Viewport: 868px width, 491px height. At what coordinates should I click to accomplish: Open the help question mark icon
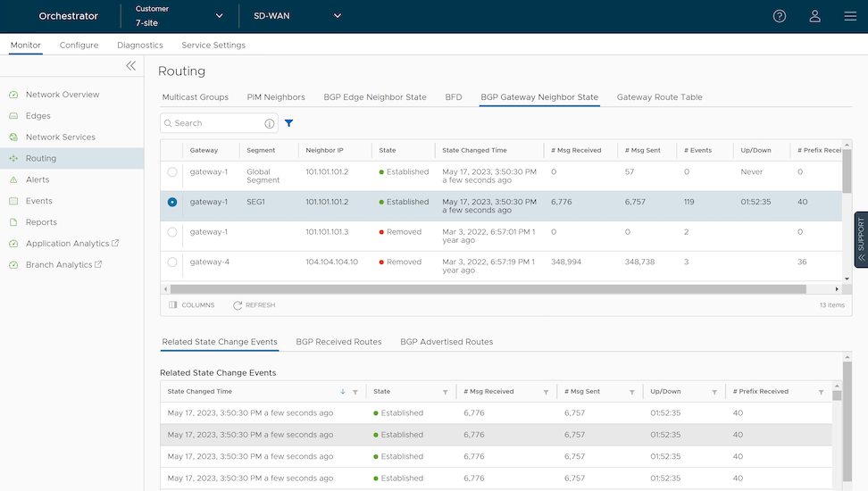click(779, 16)
